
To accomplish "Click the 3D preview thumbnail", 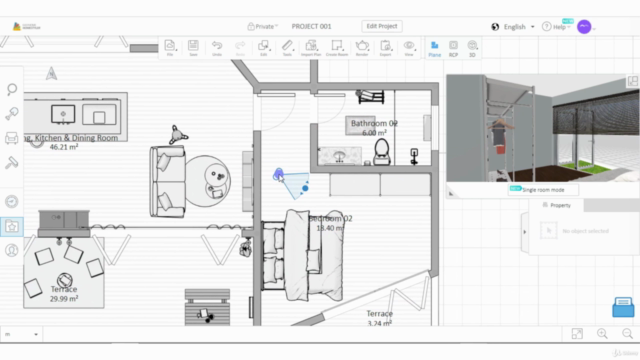I will click(543, 128).
